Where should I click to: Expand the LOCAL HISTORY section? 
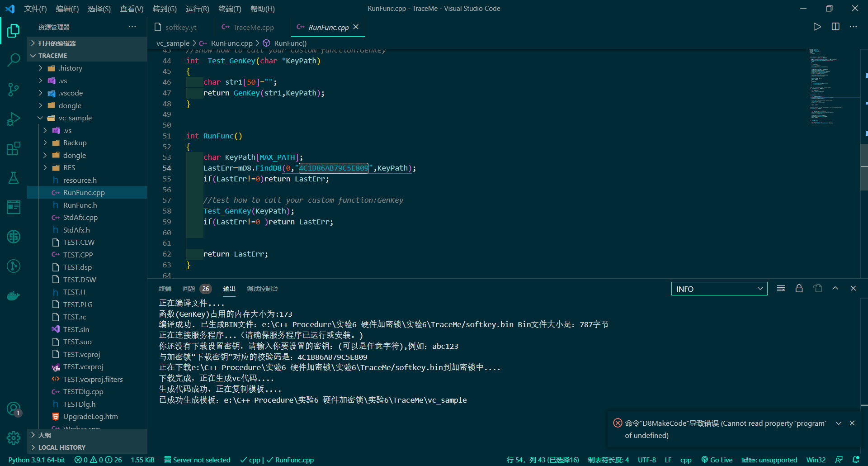[87, 447]
